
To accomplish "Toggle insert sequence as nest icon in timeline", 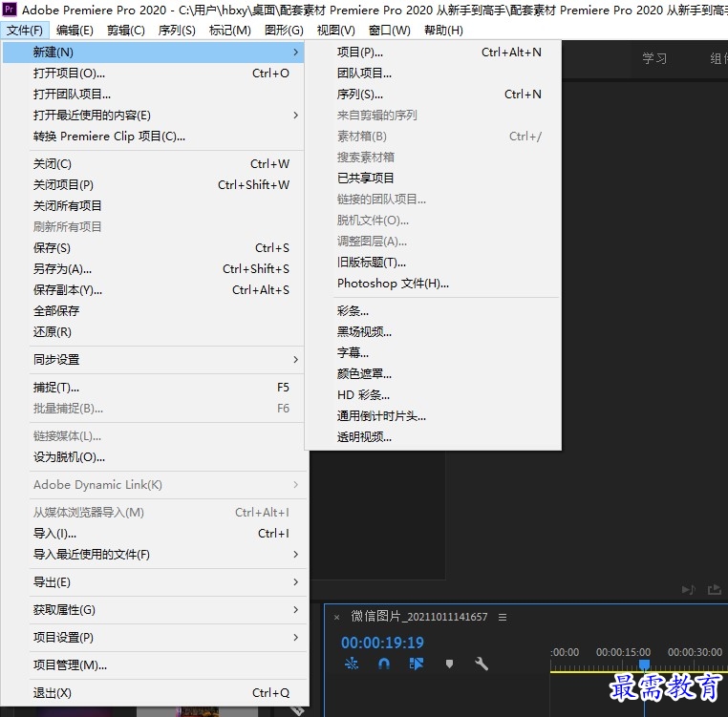I will pyautogui.click(x=352, y=664).
